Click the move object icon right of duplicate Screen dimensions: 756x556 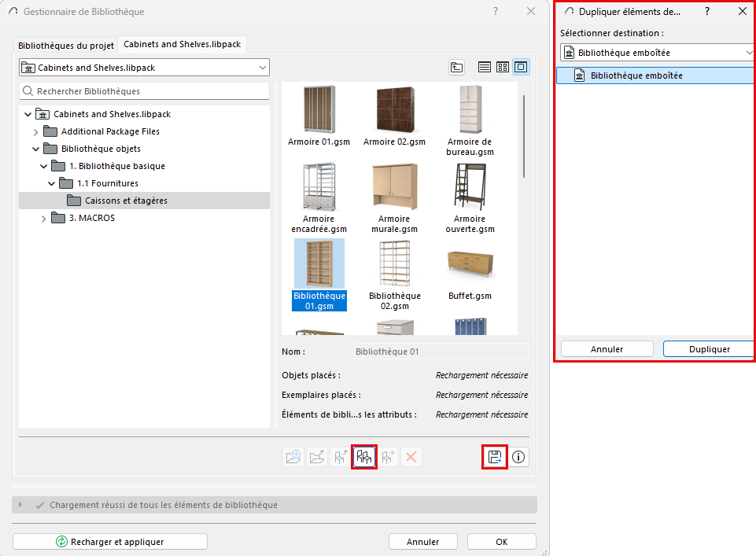[x=388, y=457]
